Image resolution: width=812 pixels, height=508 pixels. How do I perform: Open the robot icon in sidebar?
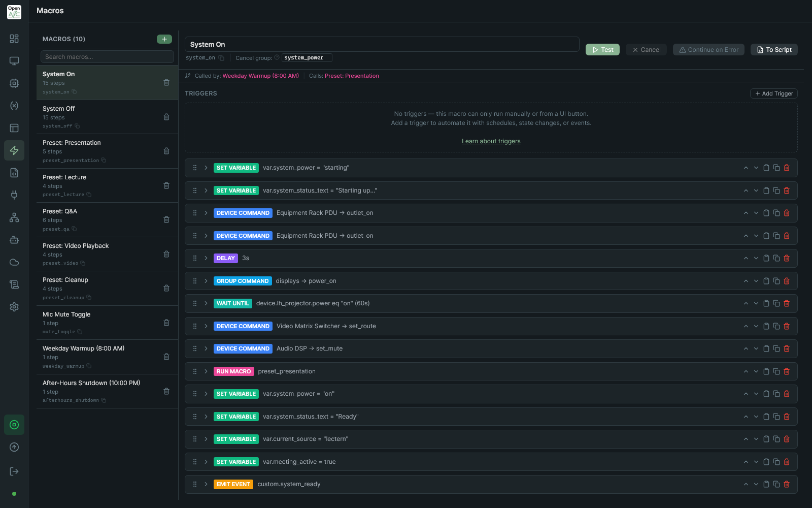coord(14,240)
